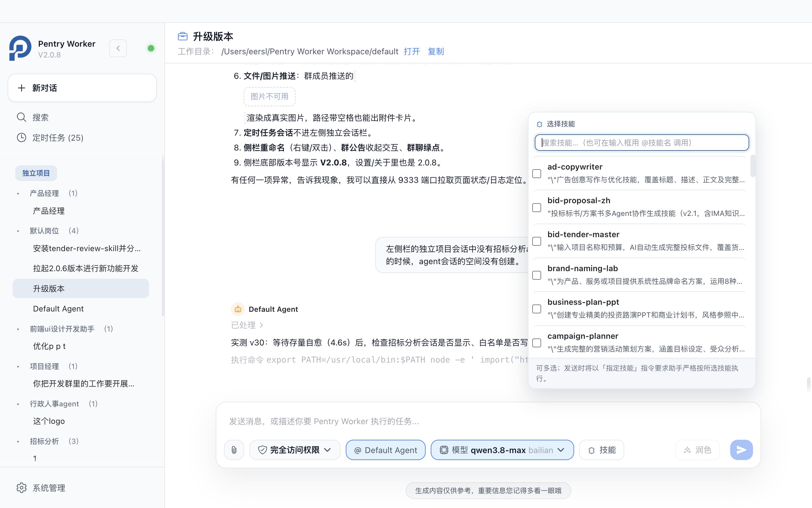Select the 独立项目 tab

pyautogui.click(x=36, y=173)
